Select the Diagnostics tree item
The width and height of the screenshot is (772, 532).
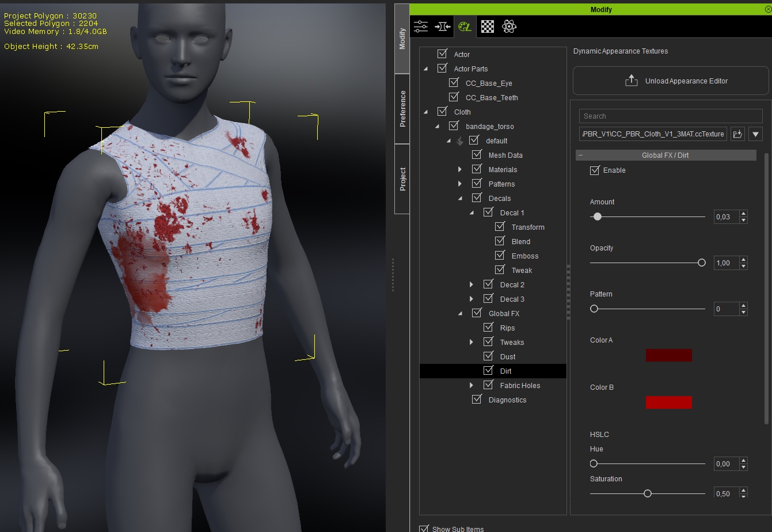pos(507,400)
